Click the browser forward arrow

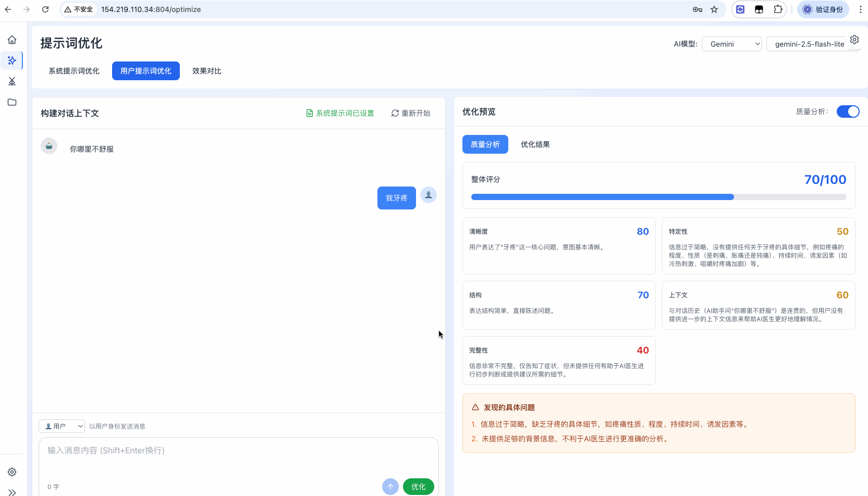tap(27, 9)
